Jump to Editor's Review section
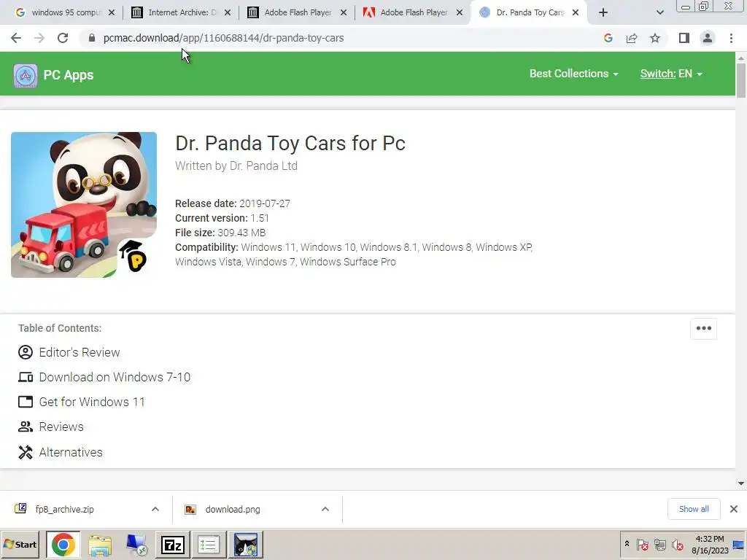 pyautogui.click(x=79, y=352)
